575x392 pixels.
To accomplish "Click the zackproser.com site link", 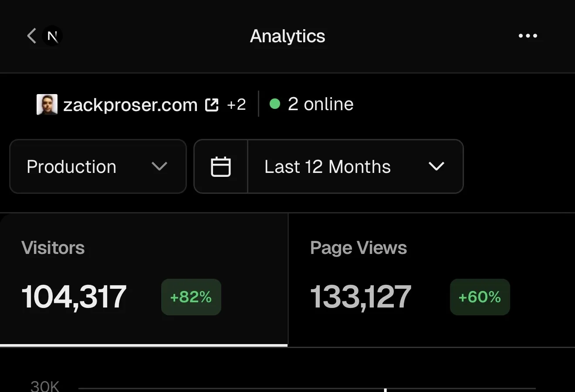I will point(130,104).
